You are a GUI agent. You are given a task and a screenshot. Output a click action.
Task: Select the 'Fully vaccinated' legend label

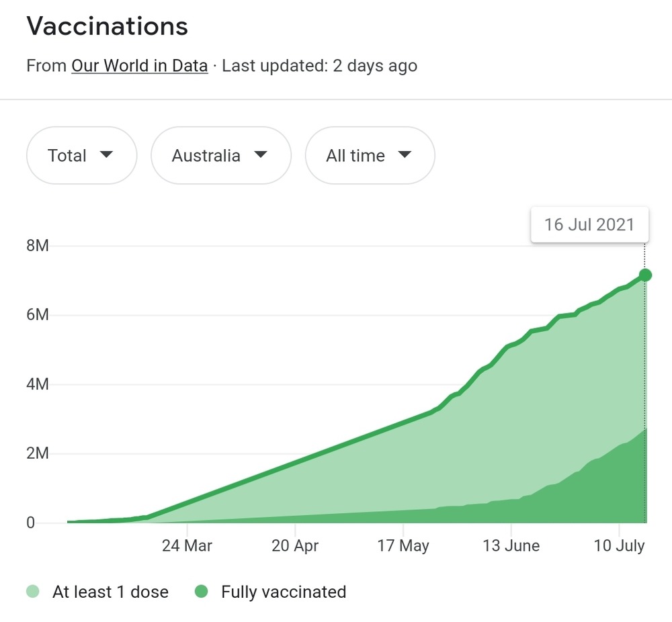click(284, 592)
